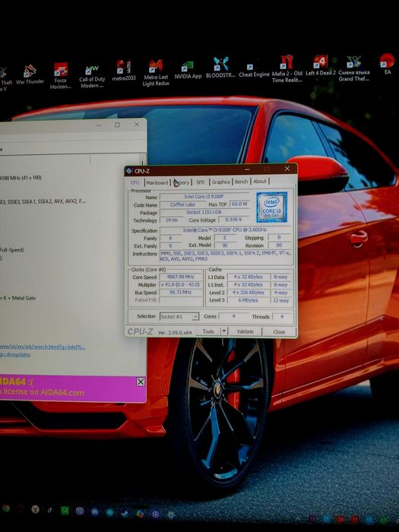Click the Level 3 12-way value
This screenshot has height=532, width=399.
[x=281, y=300]
